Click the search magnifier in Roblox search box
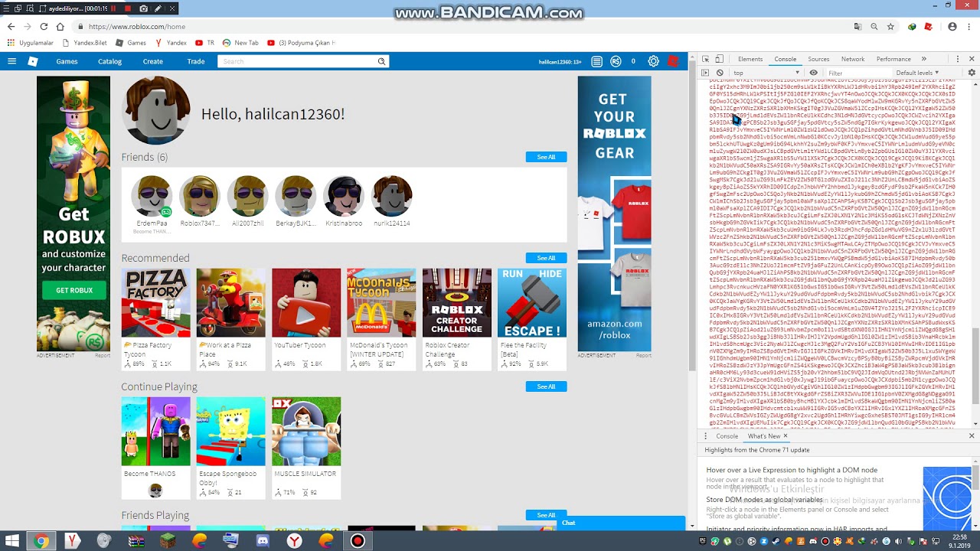980x551 pixels. point(381,61)
